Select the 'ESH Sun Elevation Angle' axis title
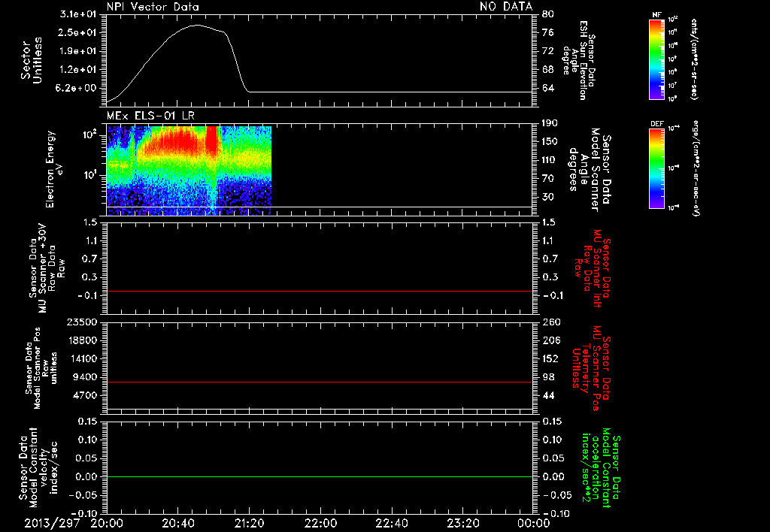This screenshot has width=770, height=532. coord(580,60)
